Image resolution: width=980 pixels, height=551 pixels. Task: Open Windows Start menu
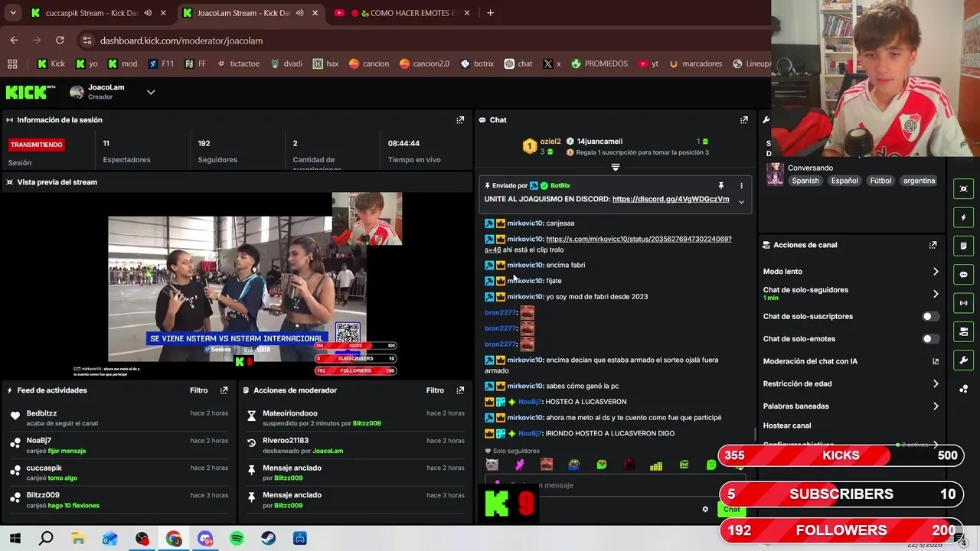click(x=15, y=539)
